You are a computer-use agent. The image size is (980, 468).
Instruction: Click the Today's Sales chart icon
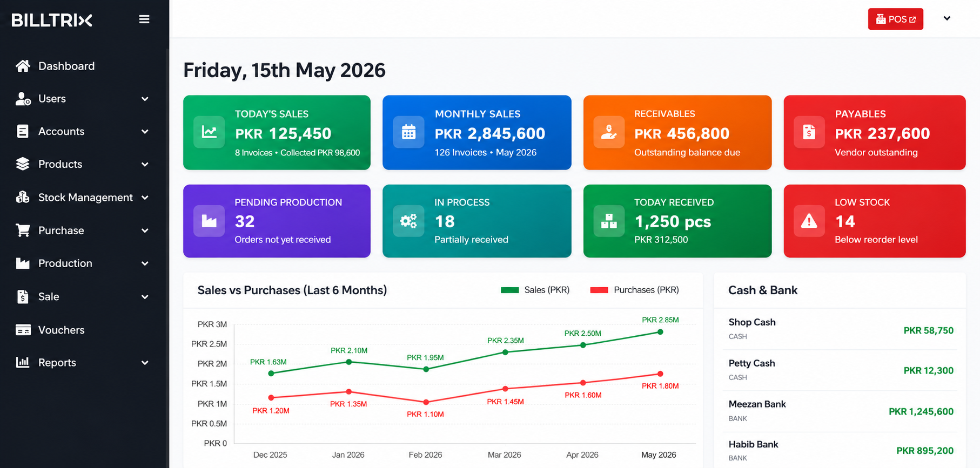pos(209,132)
